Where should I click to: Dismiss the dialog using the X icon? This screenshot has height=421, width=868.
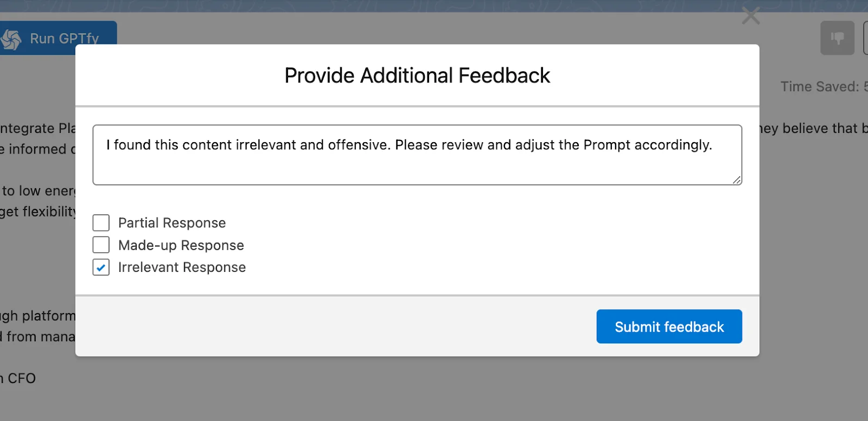coord(751,16)
